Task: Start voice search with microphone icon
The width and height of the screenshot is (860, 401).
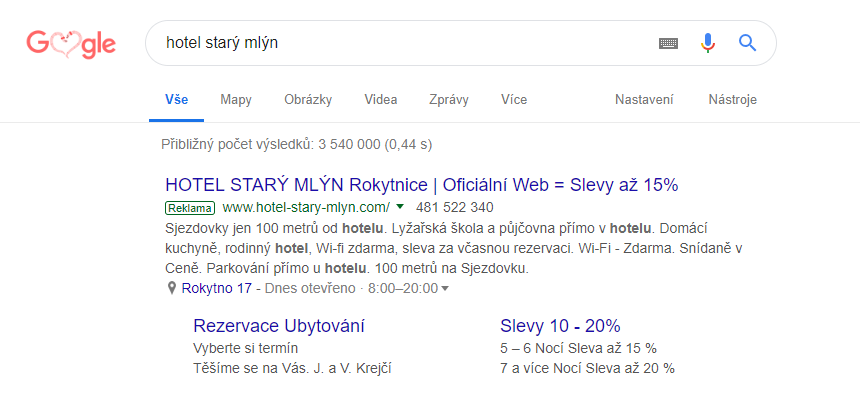Action: coord(708,43)
